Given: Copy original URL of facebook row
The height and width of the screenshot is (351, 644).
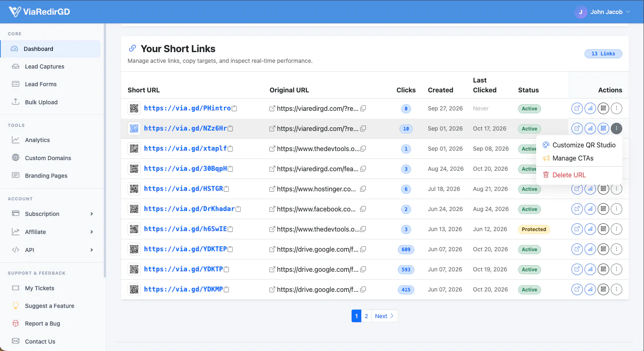Looking at the screenshot, I should [x=363, y=209].
